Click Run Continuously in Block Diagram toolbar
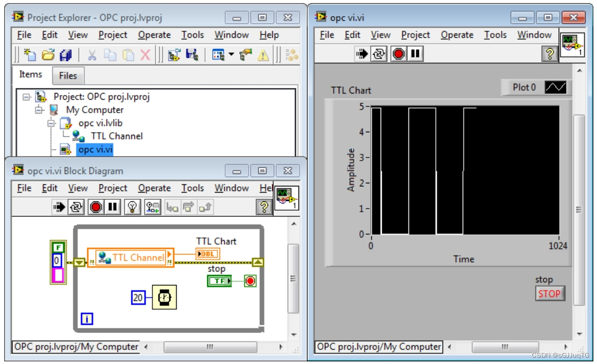 [76, 207]
